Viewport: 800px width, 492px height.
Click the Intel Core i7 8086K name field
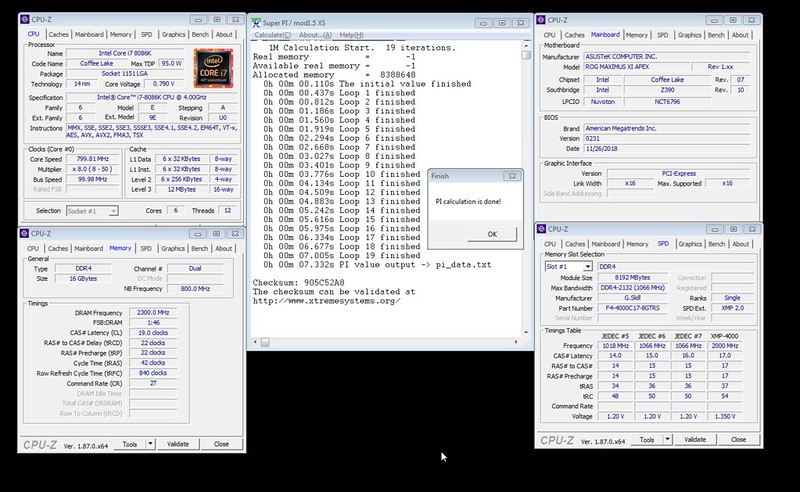[x=125, y=53]
